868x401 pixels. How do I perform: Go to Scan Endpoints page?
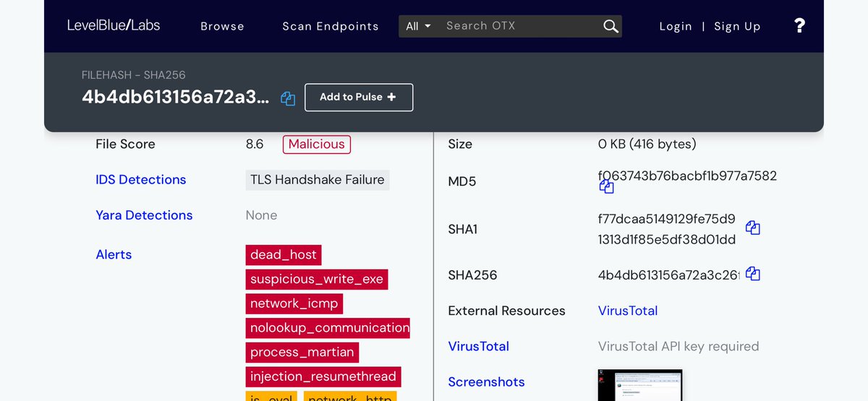[330, 26]
